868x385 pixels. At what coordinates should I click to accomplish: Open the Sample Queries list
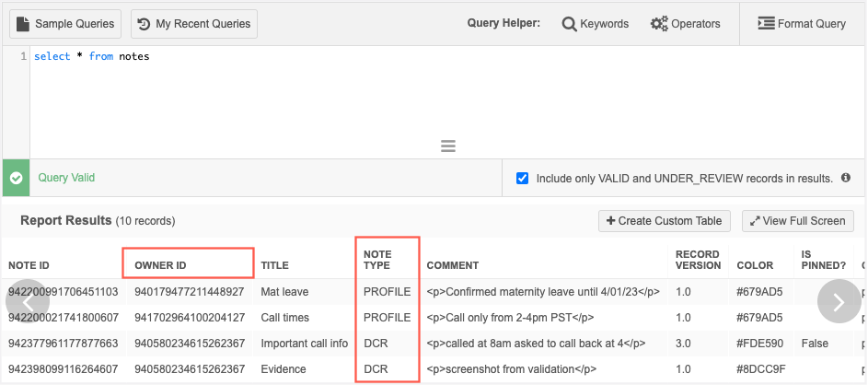tap(64, 24)
